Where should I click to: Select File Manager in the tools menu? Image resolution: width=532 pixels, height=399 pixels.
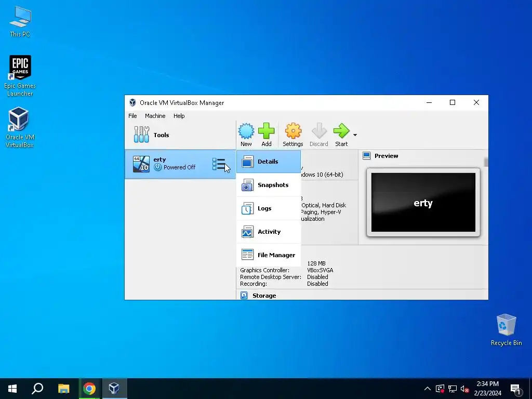[x=269, y=255]
